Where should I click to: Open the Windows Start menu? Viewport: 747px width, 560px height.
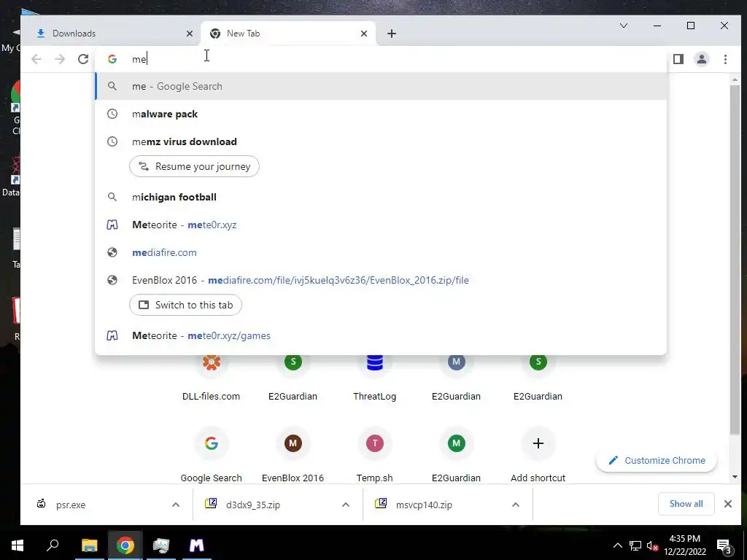pos(18,545)
